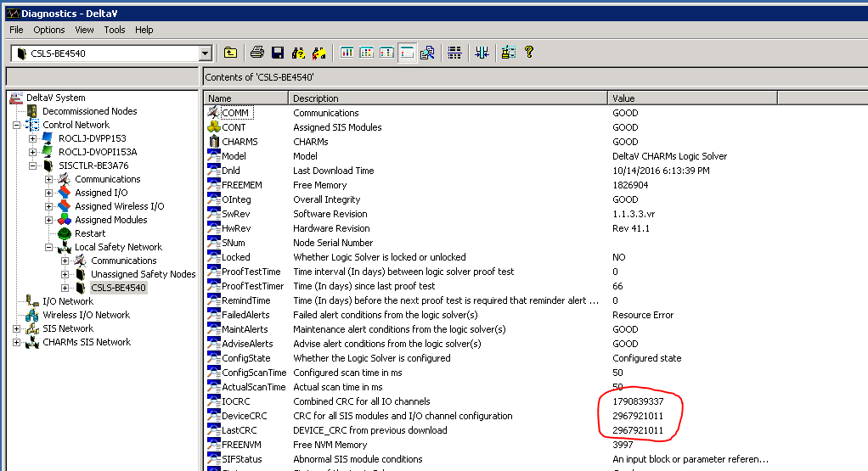Select the details view toolbar button

407,53
